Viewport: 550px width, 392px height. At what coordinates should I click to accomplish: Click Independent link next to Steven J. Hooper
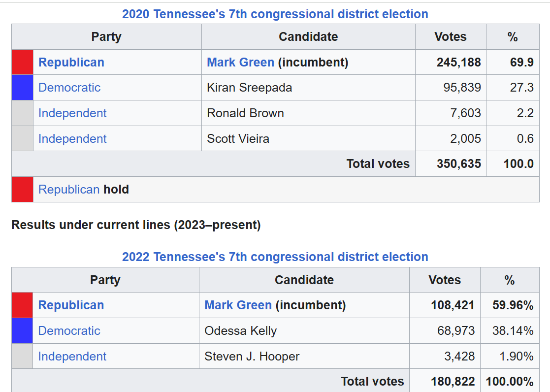coord(72,356)
